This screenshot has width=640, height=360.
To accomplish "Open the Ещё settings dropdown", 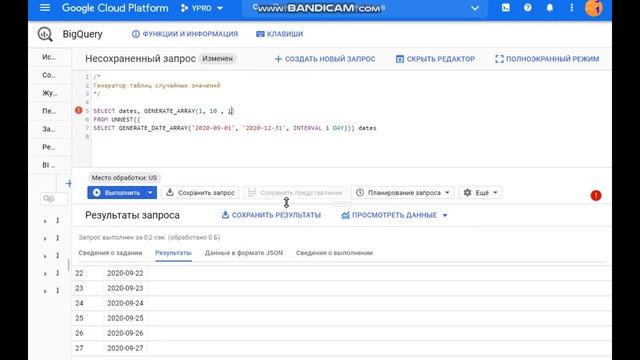I will point(480,193).
